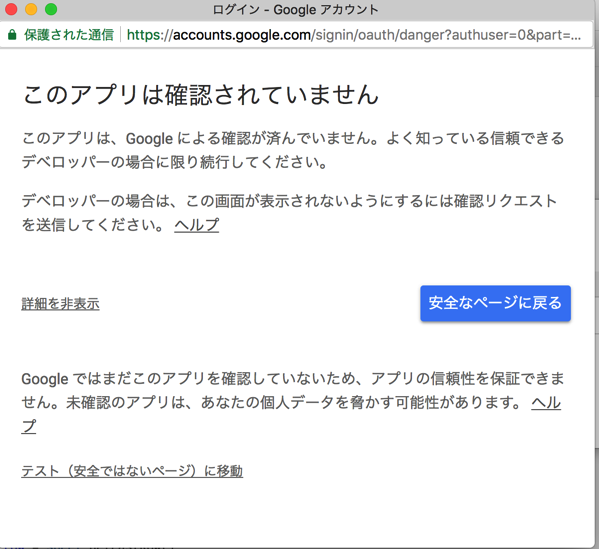The height and width of the screenshot is (549, 599).
Task: Click the blue 安全なページに戻る button
Action: pos(495,303)
